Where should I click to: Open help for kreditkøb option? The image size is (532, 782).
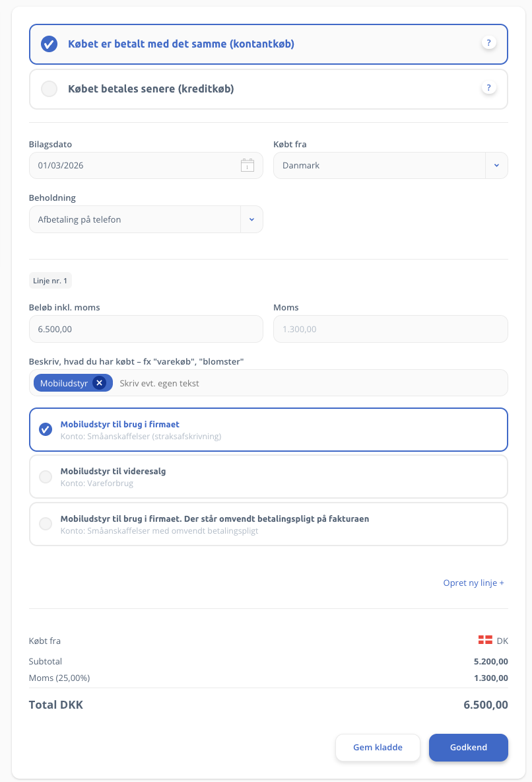488,88
